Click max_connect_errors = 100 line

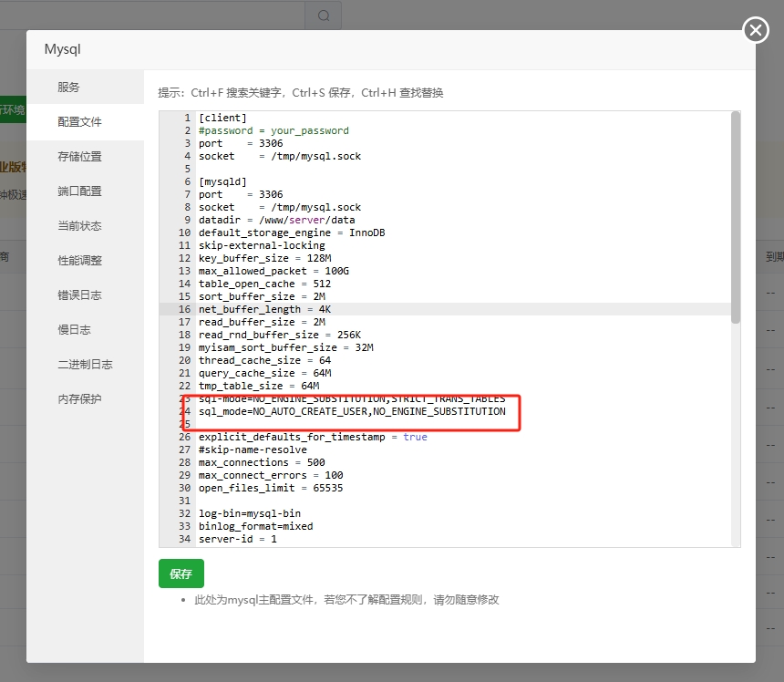271,475
